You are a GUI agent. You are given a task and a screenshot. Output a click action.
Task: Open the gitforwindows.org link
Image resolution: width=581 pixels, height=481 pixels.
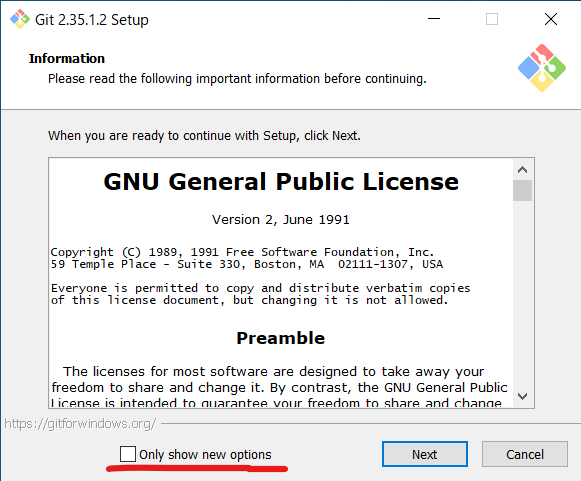(x=80, y=424)
